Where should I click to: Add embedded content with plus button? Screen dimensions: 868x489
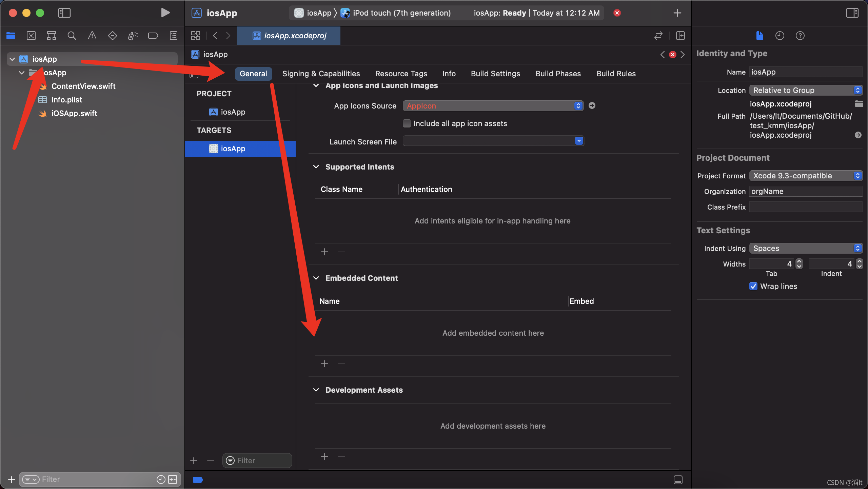(x=324, y=364)
